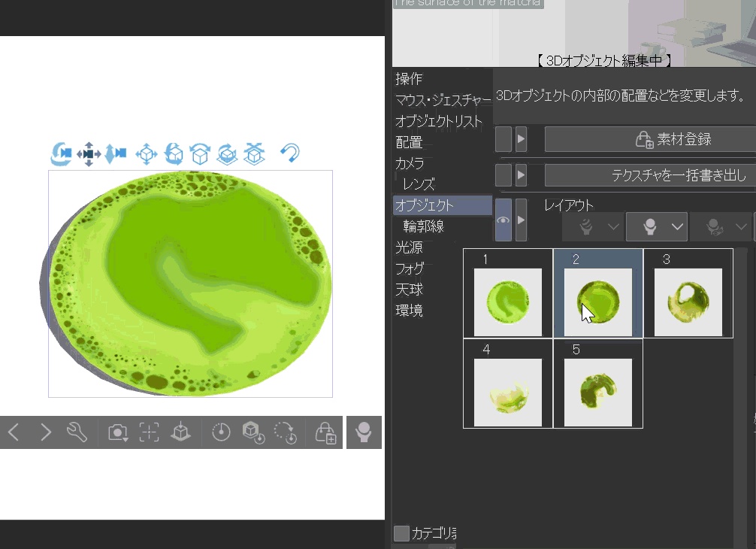Select the object move manipulator icon
756x549 pixels.
pos(147,154)
